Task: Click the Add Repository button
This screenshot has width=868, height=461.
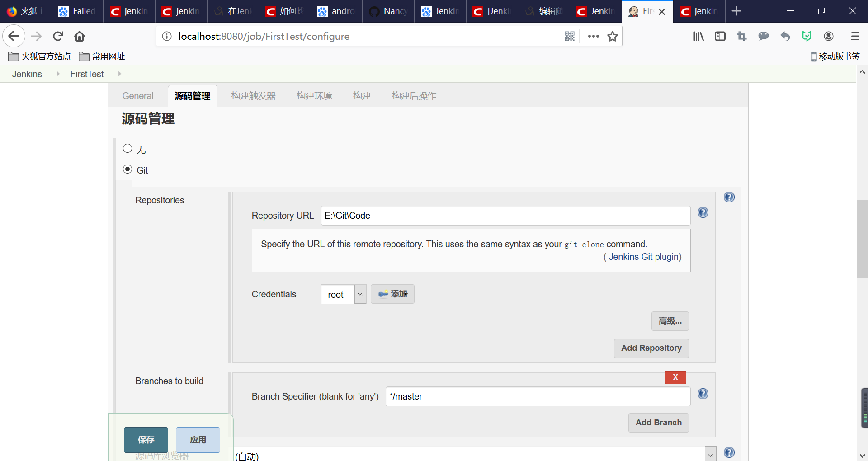Action: click(x=651, y=348)
